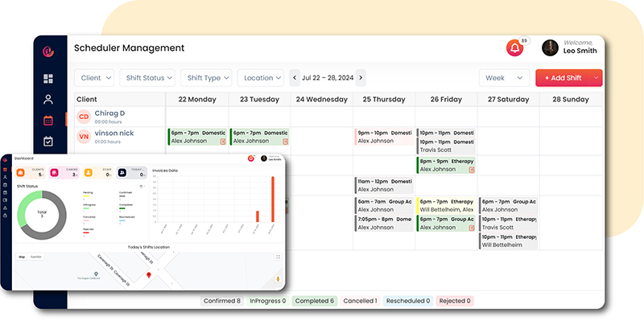
Task: Open the notifications bell icon
Action: (514, 48)
